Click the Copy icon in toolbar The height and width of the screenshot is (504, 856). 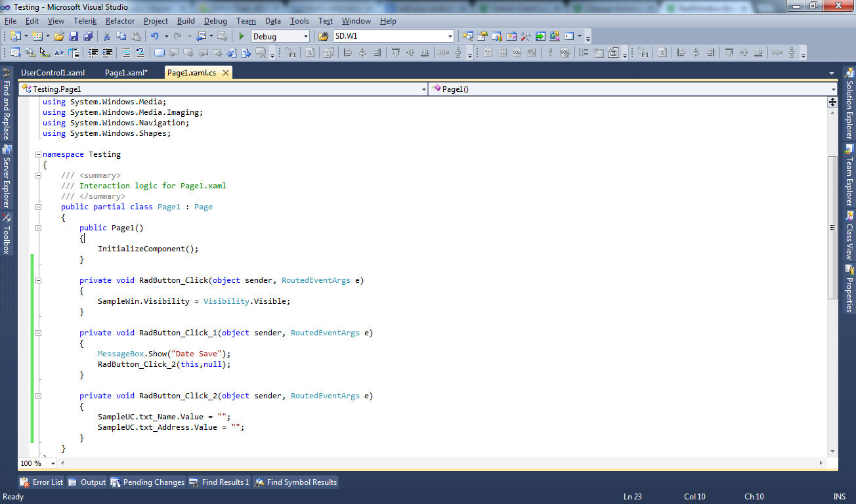121,36
